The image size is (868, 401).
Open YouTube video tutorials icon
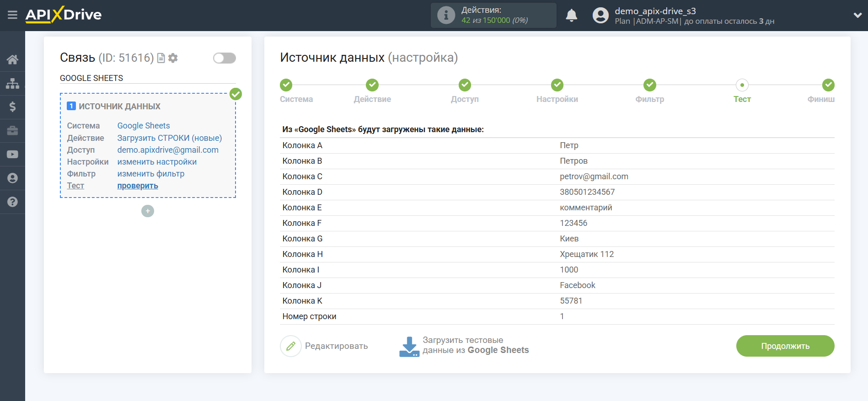click(x=12, y=155)
